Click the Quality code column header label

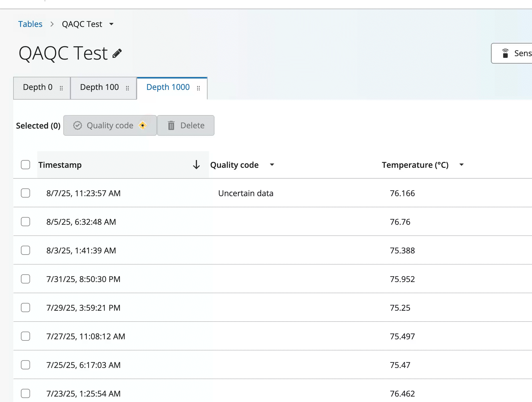point(235,165)
